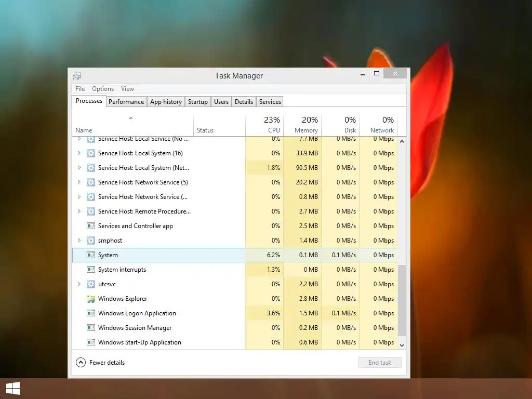Click the scrollbar down arrow
The height and width of the screenshot is (399, 532).
(402, 345)
